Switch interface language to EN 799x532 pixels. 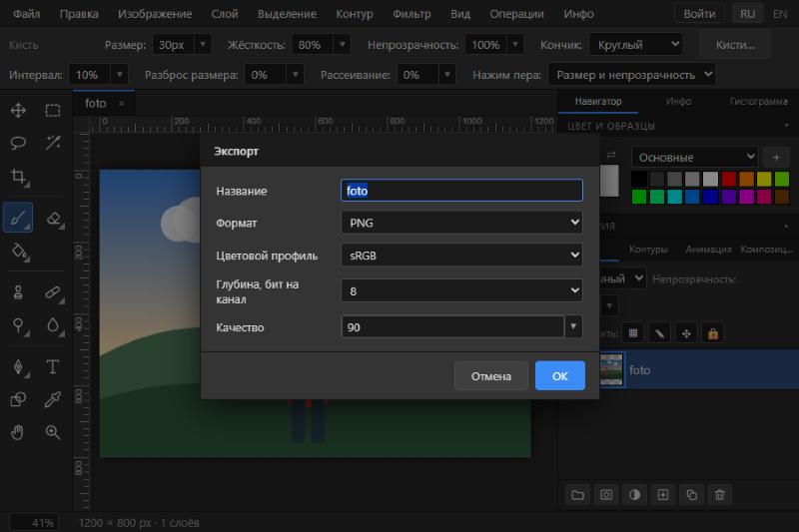click(x=780, y=14)
